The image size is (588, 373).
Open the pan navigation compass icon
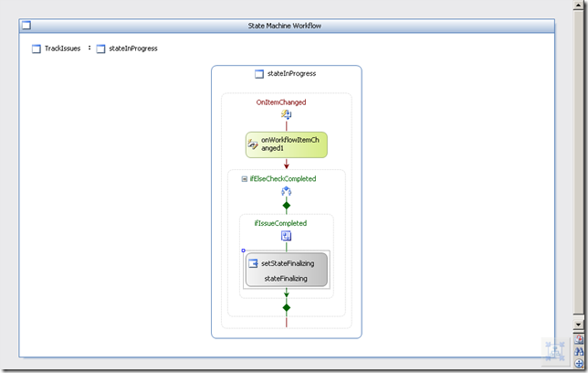[579, 363]
